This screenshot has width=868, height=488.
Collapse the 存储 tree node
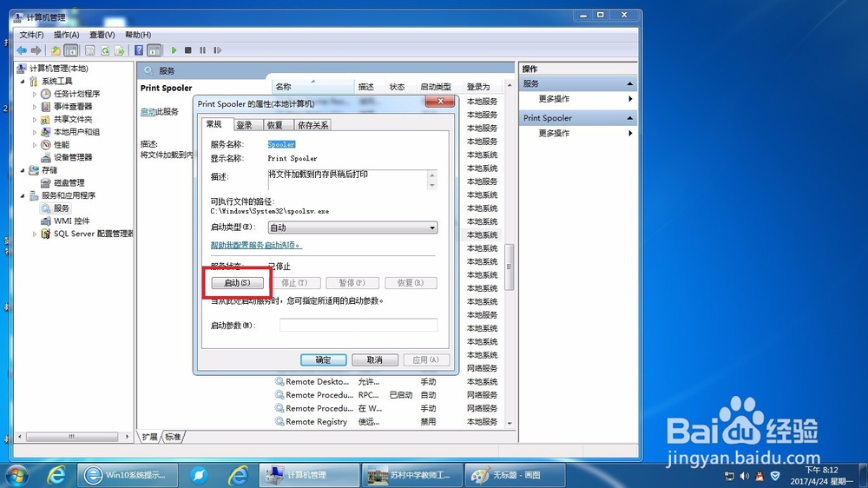[x=23, y=170]
